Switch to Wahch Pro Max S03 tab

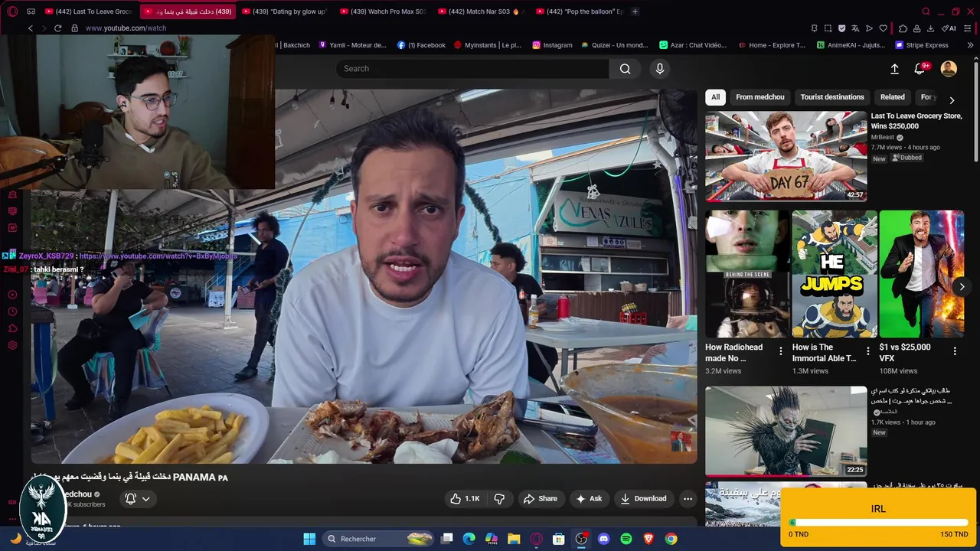pyautogui.click(x=383, y=11)
